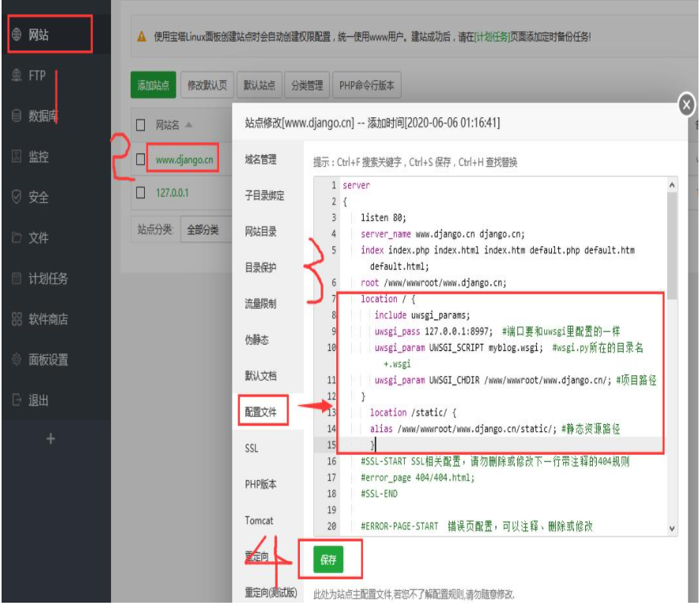Click the gear icon beside 面板设置
Image resolution: width=700 pixels, height=609 pixels.
[17, 359]
